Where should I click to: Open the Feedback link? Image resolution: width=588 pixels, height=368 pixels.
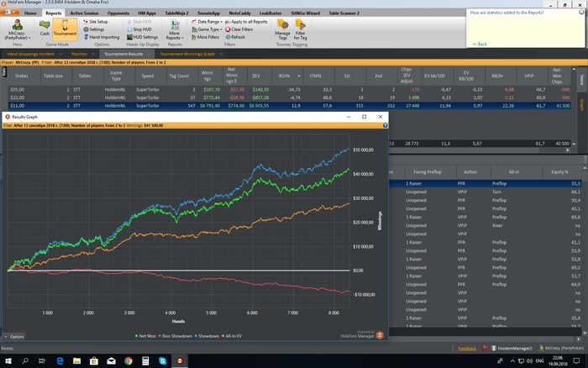coord(467,349)
